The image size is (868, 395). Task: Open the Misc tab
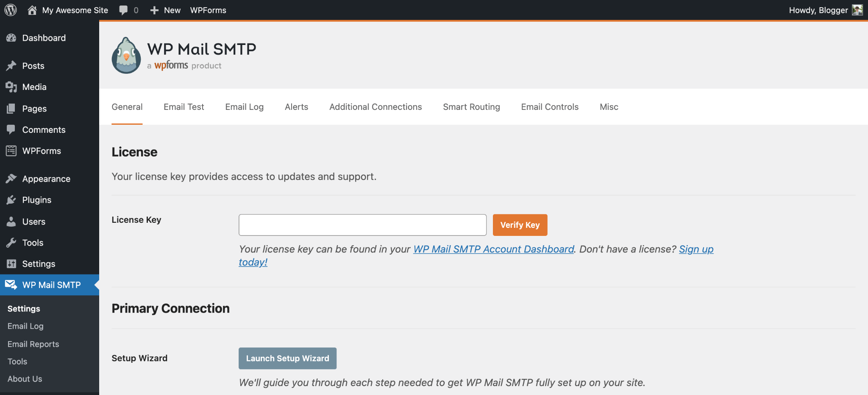(609, 107)
